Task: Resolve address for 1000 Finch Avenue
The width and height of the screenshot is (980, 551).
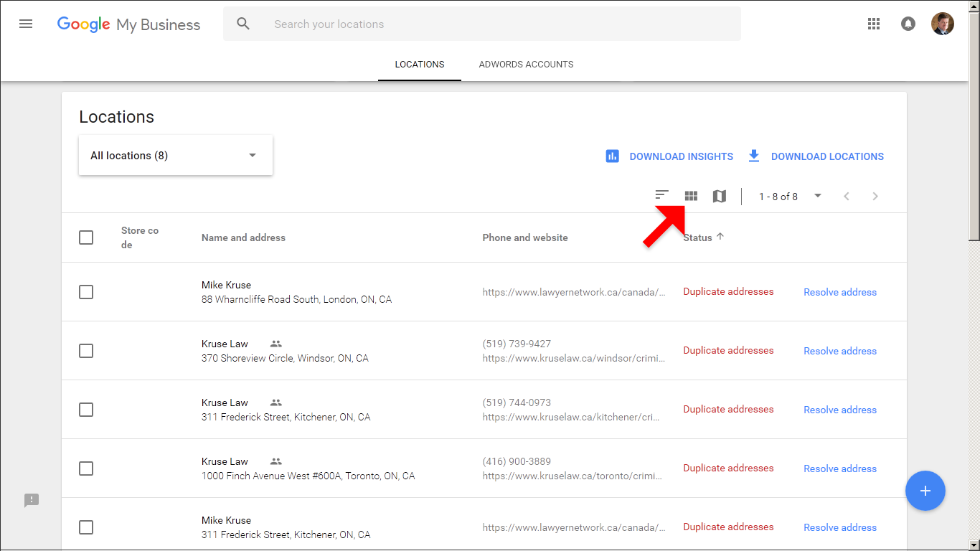Action: [x=840, y=468]
